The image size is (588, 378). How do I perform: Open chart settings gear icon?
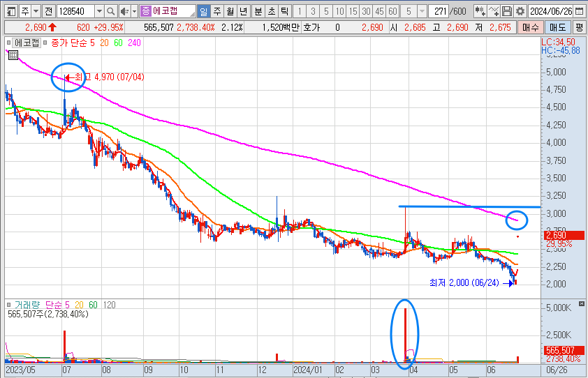click(520, 11)
